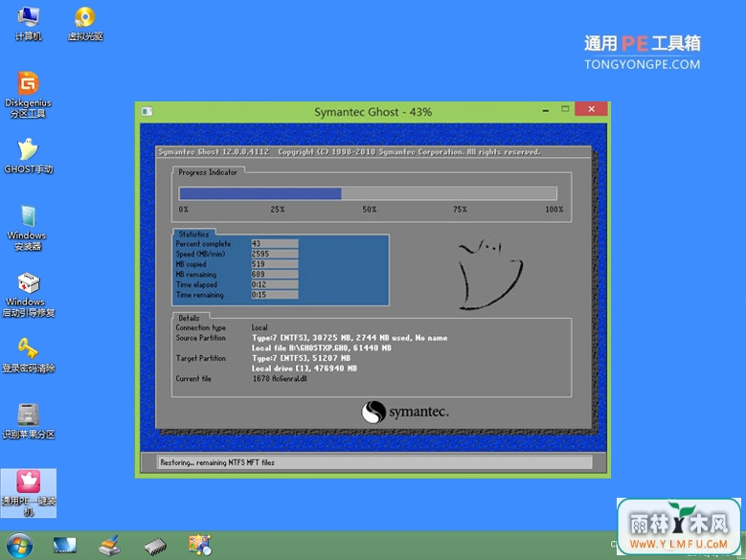Click the brush and drive taskbar icon

click(x=109, y=546)
